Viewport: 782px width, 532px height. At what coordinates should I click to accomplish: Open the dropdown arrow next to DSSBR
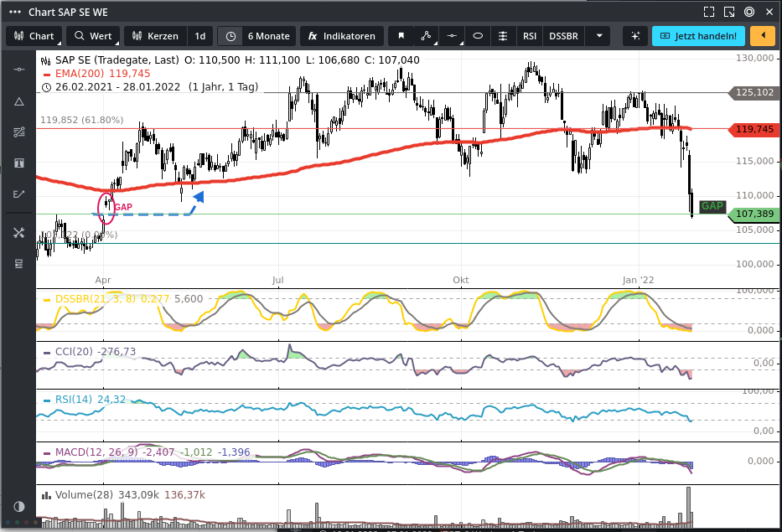(x=598, y=37)
